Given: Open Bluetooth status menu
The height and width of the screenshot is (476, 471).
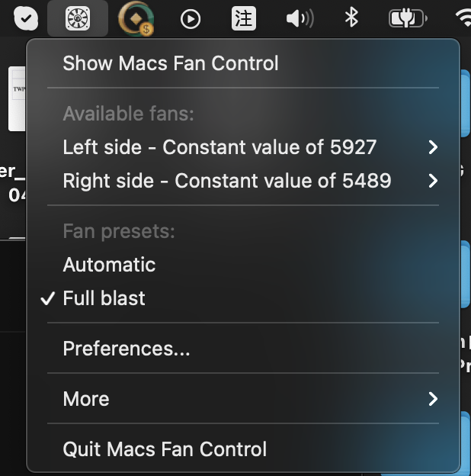Looking at the screenshot, I should point(351,18).
